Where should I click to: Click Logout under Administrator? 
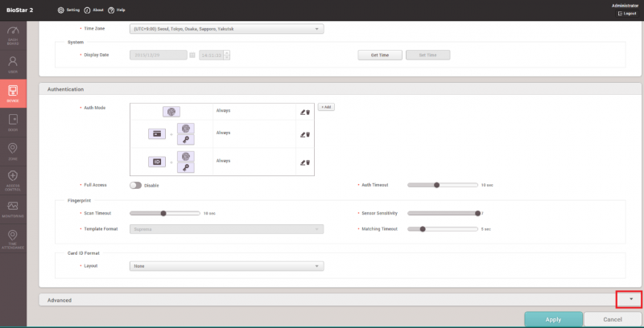coord(628,14)
